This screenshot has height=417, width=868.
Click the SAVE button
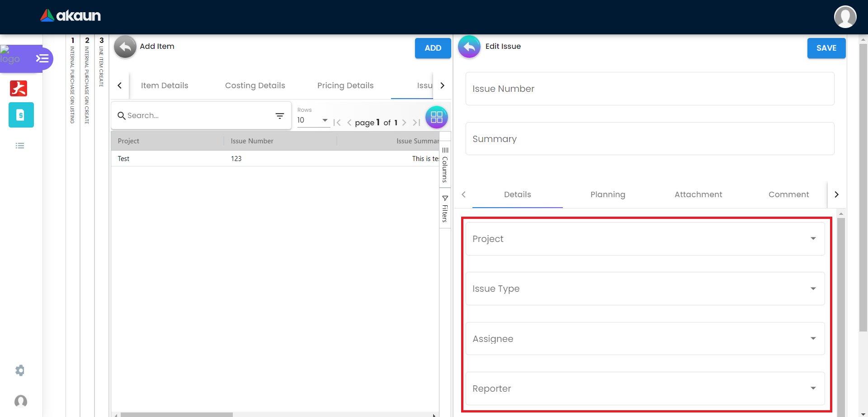click(x=826, y=48)
